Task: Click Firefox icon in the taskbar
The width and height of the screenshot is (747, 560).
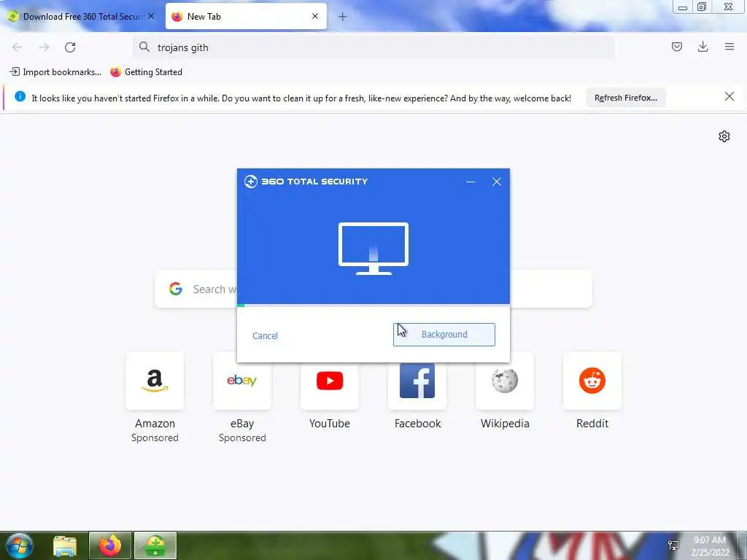Action: click(x=110, y=545)
